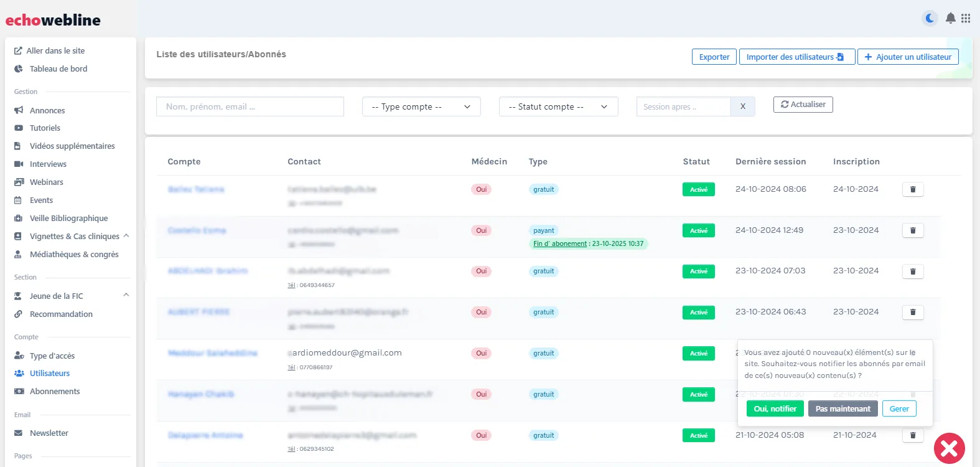The height and width of the screenshot is (467, 980).
Task: Click Activé status for session 23-10-2024 06:43
Action: coord(699,312)
